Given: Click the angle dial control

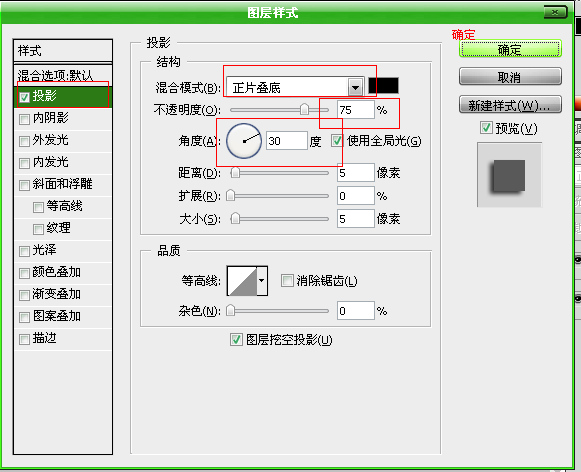Looking at the screenshot, I should [x=244, y=141].
